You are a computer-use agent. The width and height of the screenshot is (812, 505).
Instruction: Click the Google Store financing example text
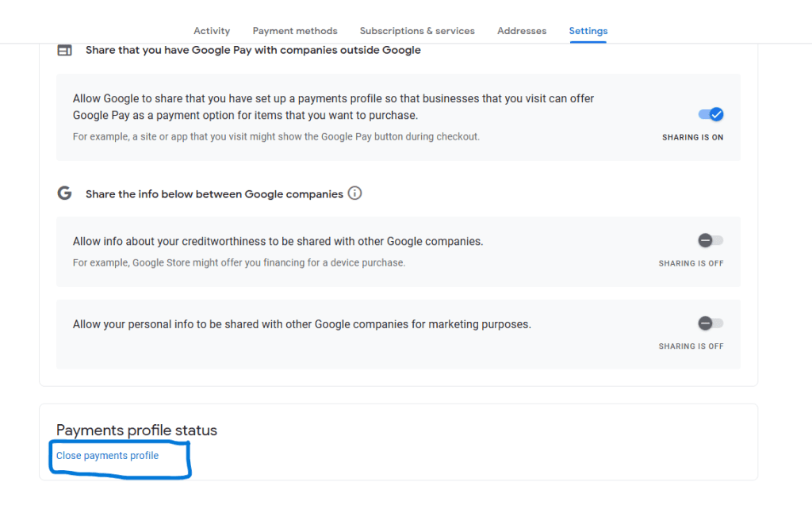239,262
